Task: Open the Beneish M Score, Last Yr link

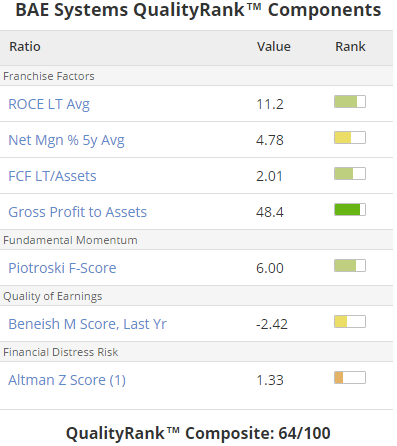Action: click(87, 324)
